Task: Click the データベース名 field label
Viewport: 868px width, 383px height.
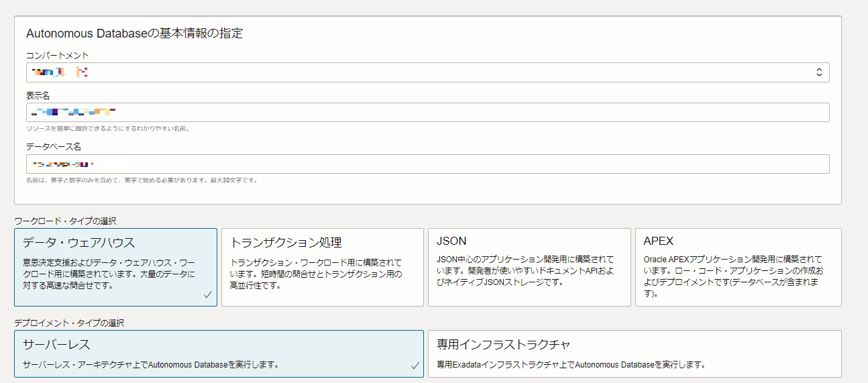Action: (x=54, y=146)
